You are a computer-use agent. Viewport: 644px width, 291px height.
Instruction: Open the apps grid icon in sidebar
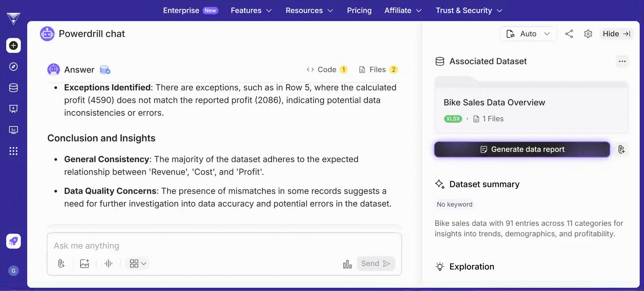13,151
